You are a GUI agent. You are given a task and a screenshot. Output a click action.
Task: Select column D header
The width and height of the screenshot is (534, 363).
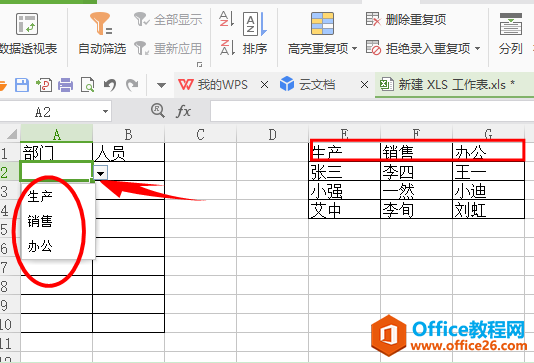coord(272,134)
